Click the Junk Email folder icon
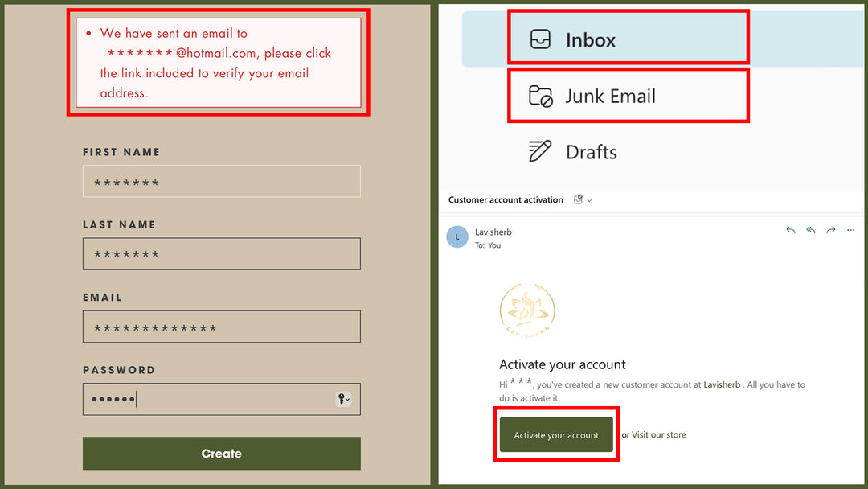The width and height of the screenshot is (868, 489). tap(540, 97)
